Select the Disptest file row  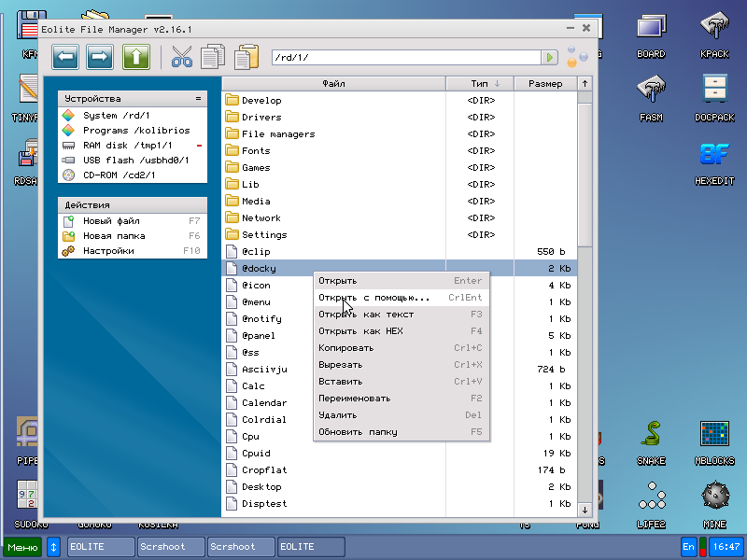[400, 504]
